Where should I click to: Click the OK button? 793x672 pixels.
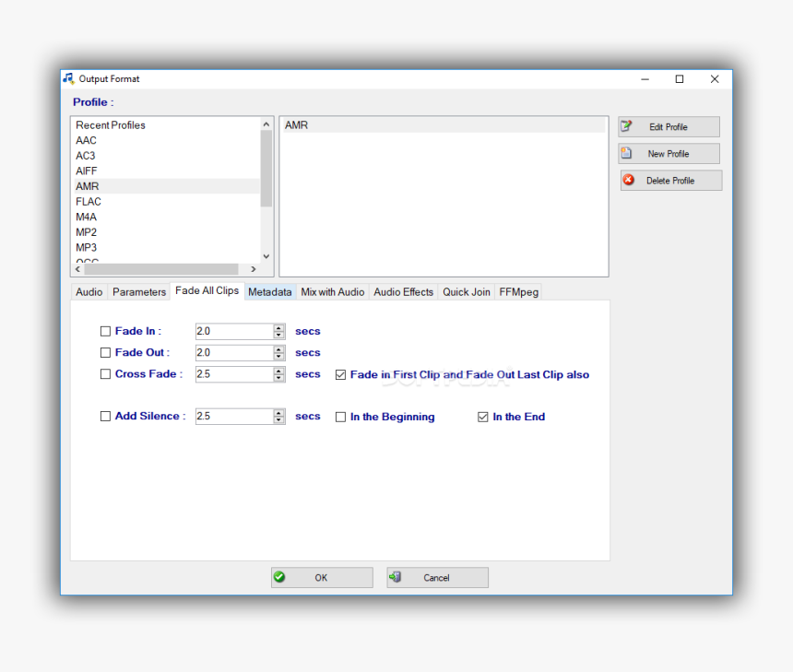[x=321, y=577]
